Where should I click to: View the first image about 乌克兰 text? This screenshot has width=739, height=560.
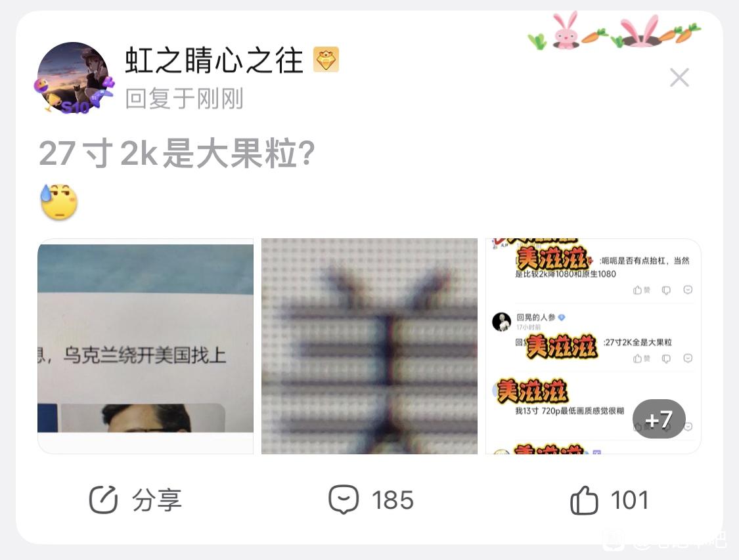(146, 346)
